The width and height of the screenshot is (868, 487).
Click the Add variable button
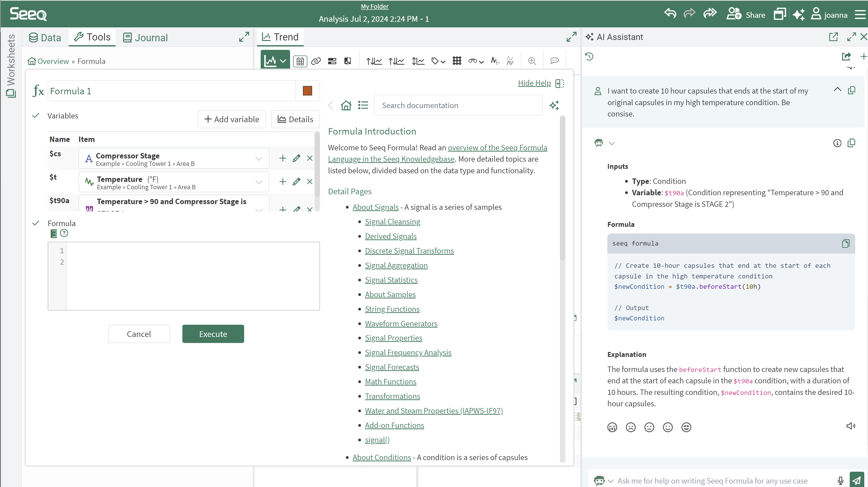pyautogui.click(x=232, y=119)
